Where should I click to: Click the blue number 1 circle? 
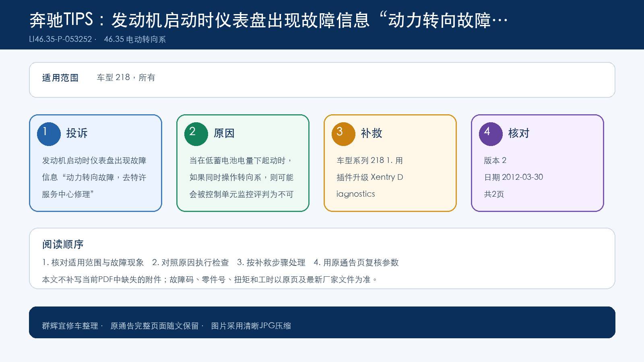pyautogui.click(x=49, y=134)
